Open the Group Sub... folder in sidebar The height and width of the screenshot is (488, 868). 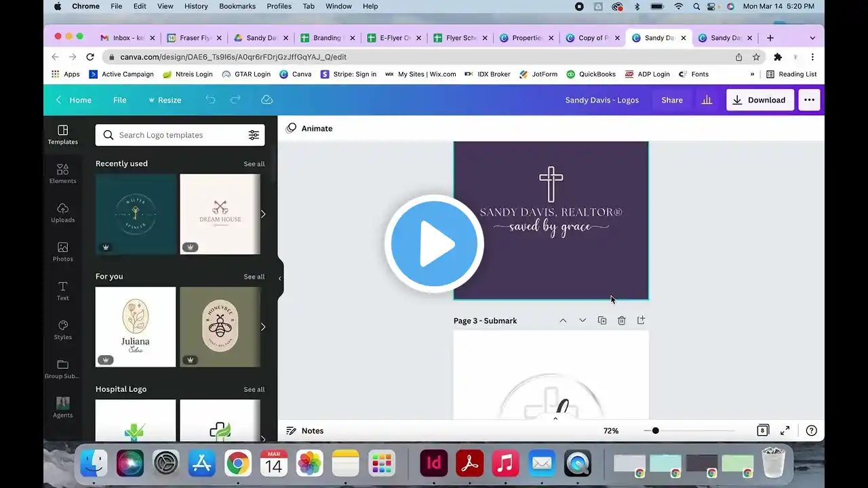(x=62, y=369)
